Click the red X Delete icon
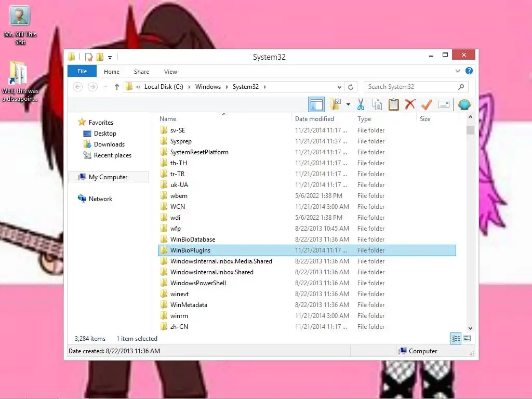Screen dimensions: 532x399 pos(410,104)
